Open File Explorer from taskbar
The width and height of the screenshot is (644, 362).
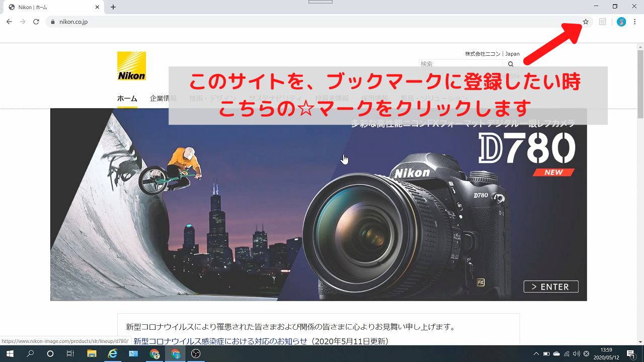[92, 354]
